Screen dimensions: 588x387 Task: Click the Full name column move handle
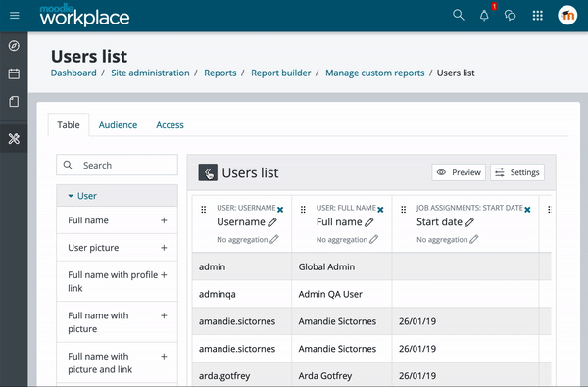(x=303, y=210)
